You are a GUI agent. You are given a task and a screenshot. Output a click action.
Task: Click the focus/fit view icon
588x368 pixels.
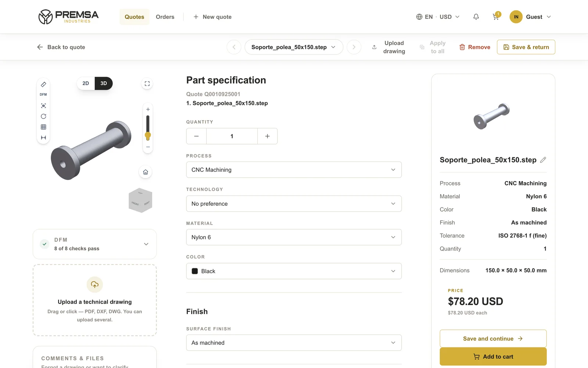click(43, 106)
